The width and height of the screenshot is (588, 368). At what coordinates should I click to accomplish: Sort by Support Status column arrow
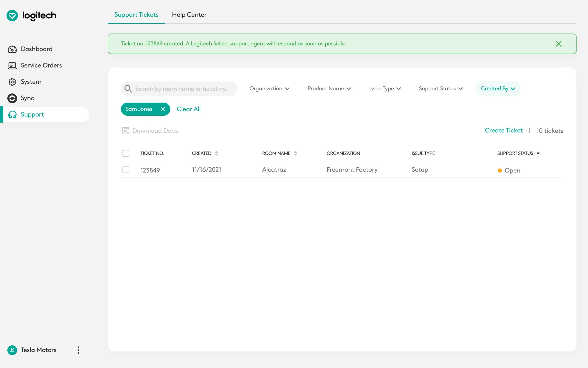(x=538, y=153)
